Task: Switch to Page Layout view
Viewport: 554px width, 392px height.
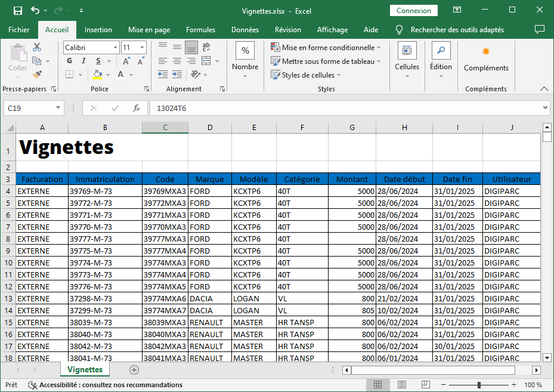Action: [x=402, y=385]
